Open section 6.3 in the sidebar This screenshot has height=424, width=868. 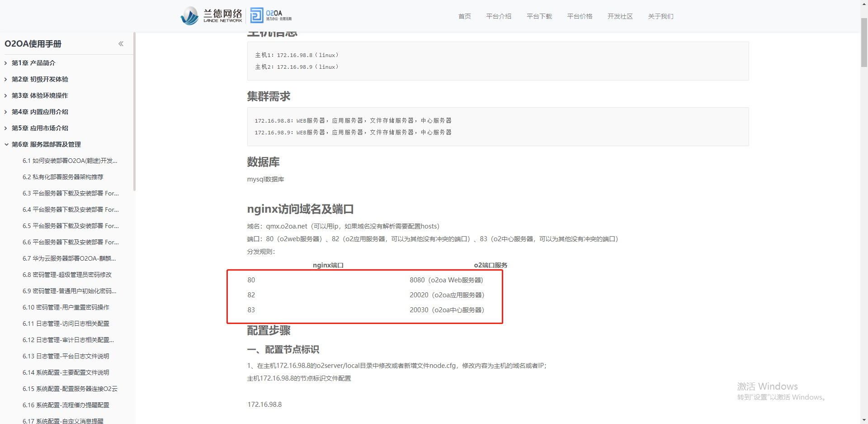coord(71,193)
